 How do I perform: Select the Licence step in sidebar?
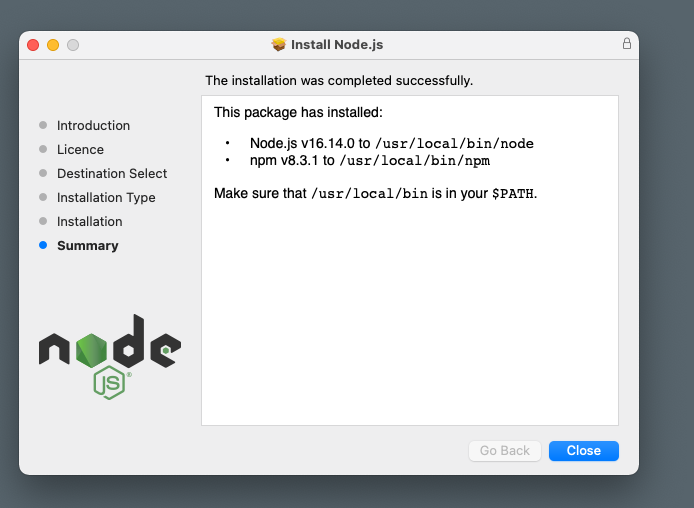pos(80,150)
